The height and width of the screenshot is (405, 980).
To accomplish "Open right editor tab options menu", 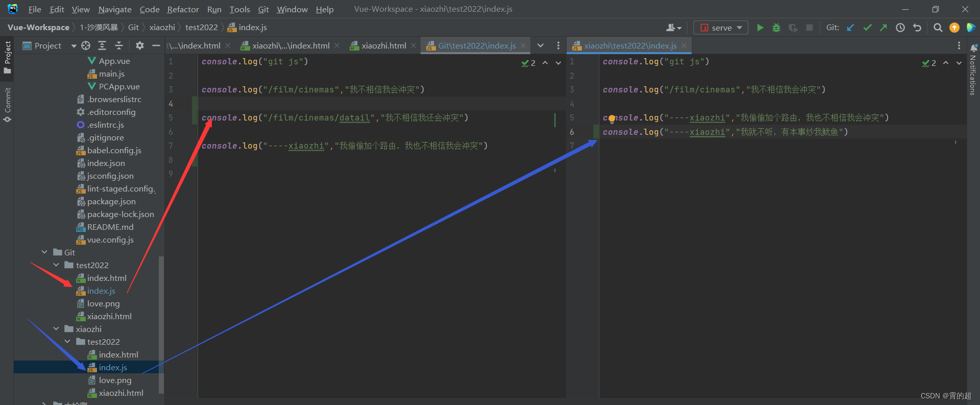I will click(x=959, y=45).
